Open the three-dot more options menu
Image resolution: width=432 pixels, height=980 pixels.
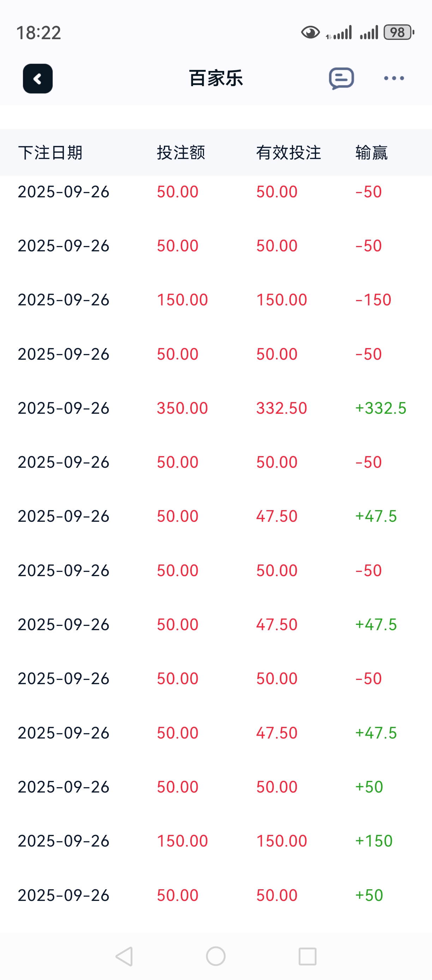(x=394, y=78)
